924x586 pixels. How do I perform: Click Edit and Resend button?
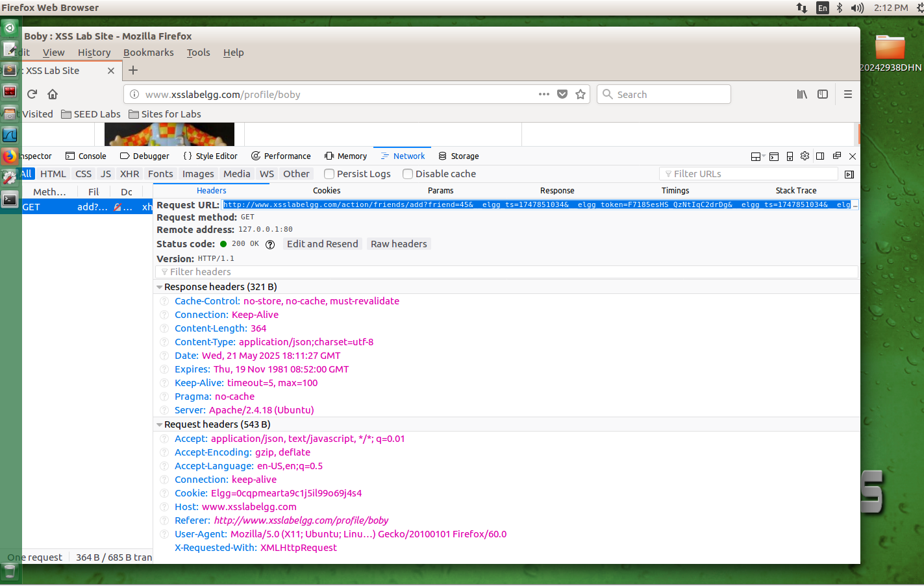323,244
